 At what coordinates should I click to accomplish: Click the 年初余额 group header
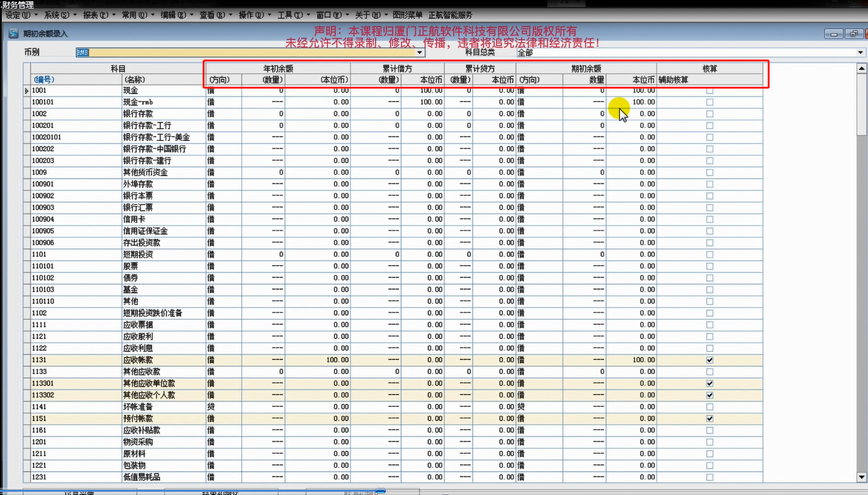278,68
